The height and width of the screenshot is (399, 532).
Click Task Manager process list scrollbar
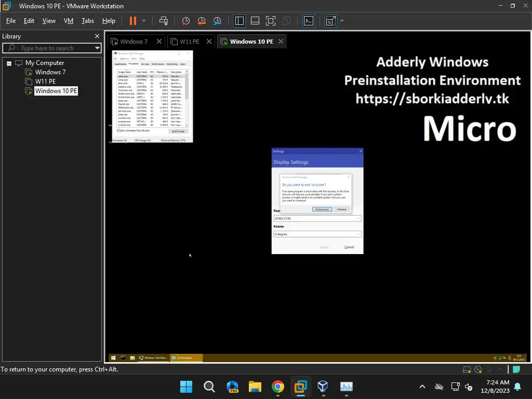(187, 98)
